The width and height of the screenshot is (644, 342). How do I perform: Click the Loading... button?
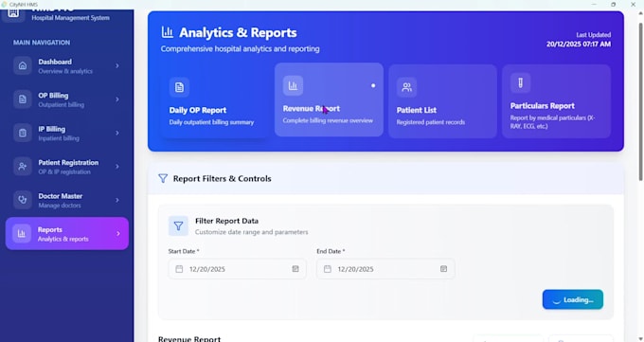click(573, 299)
